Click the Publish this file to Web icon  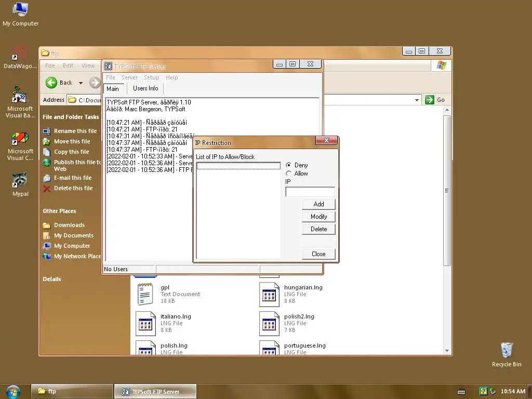coord(46,163)
